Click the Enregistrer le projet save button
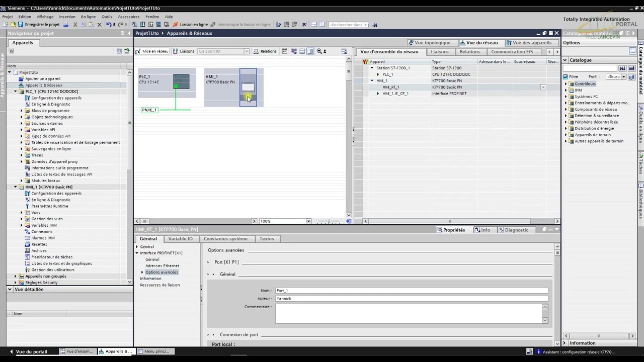Screen dimensions: 644x362 coord(39,24)
